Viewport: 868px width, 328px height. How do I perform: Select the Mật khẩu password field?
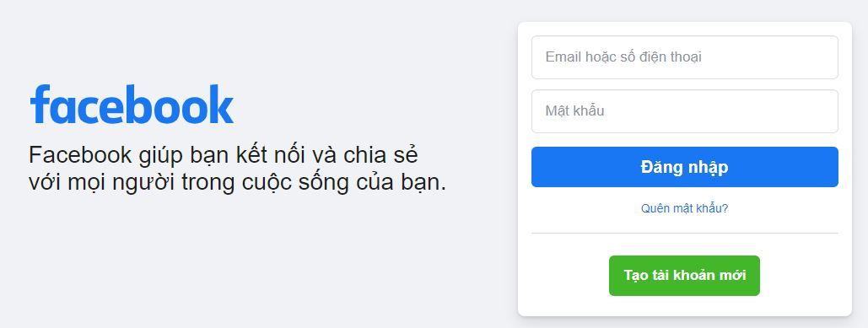tap(685, 111)
